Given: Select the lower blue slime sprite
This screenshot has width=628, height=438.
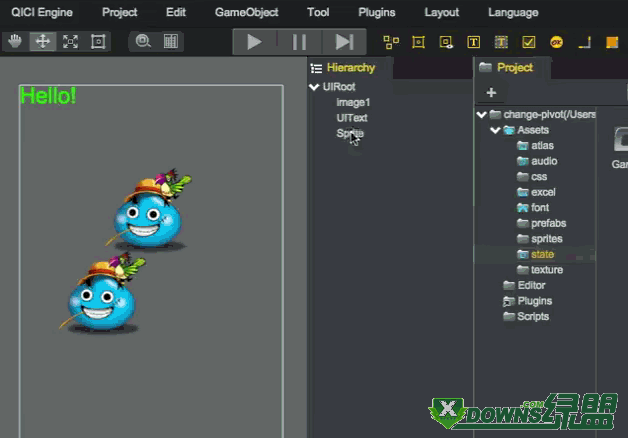Looking at the screenshot, I should click(103, 294).
